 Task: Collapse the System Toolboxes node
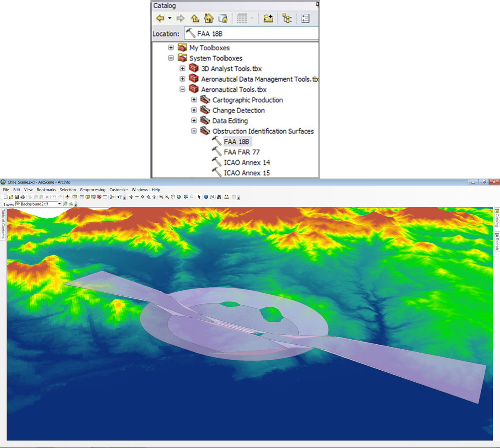(170, 58)
